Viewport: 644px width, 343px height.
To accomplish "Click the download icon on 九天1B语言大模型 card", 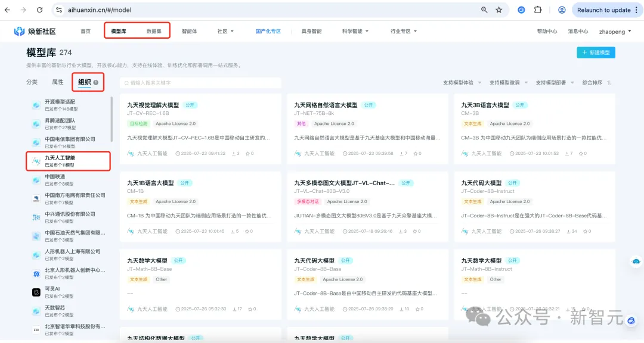I will [x=233, y=232].
